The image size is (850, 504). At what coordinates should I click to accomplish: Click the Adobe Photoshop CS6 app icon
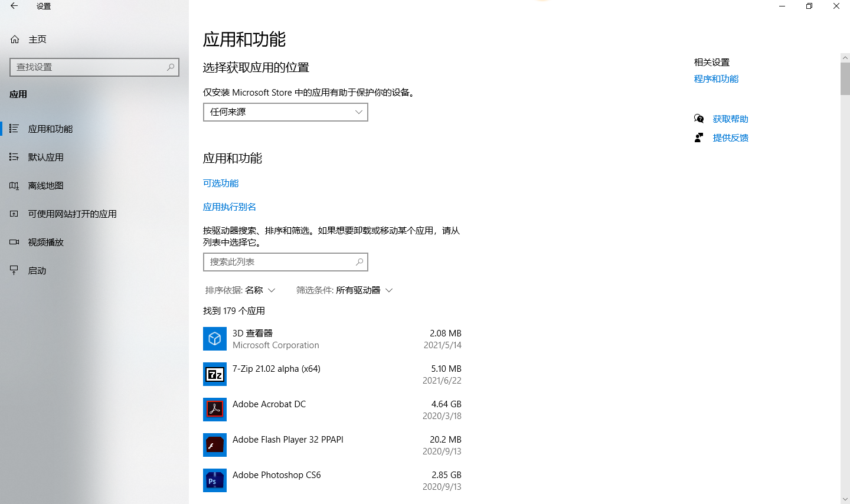tap(215, 480)
